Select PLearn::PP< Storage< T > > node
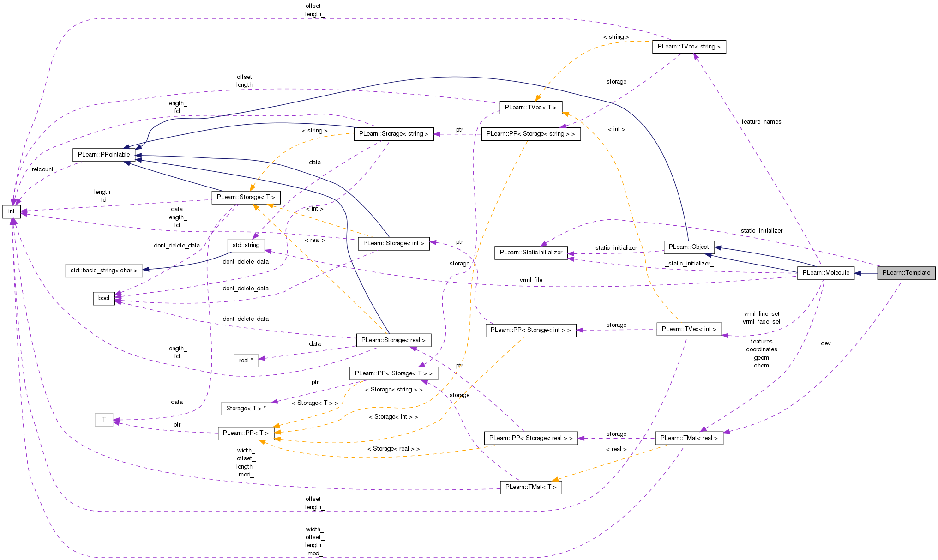938x560 pixels. [x=393, y=373]
